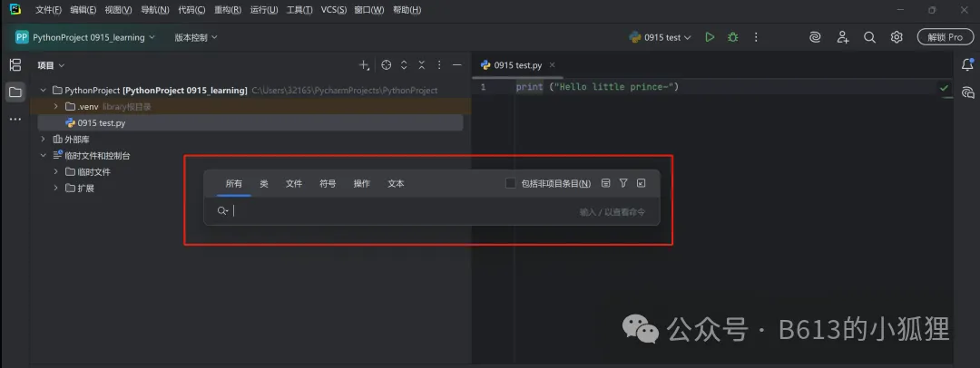980x368 pixels.
Task: Expand the 外部库 node
Action: (44, 140)
